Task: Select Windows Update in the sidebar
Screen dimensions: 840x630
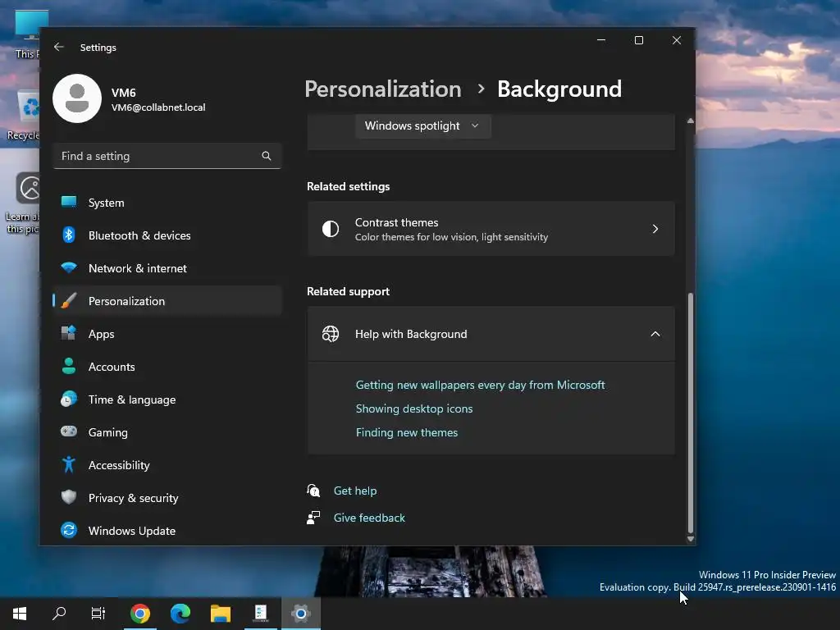Action: pyautogui.click(x=167, y=531)
